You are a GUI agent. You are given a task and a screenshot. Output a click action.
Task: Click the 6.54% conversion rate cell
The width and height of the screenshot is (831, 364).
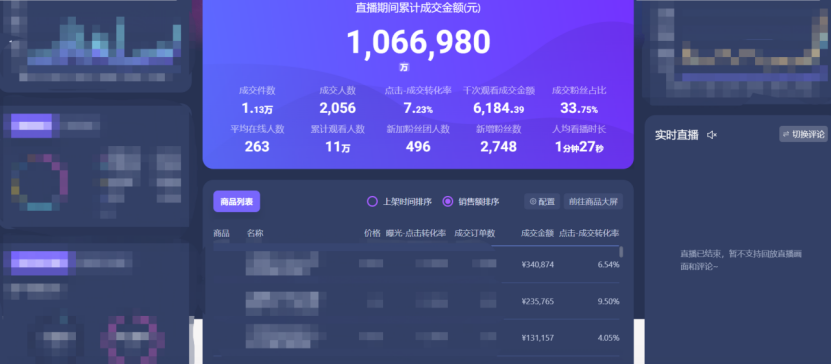(608, 264)
